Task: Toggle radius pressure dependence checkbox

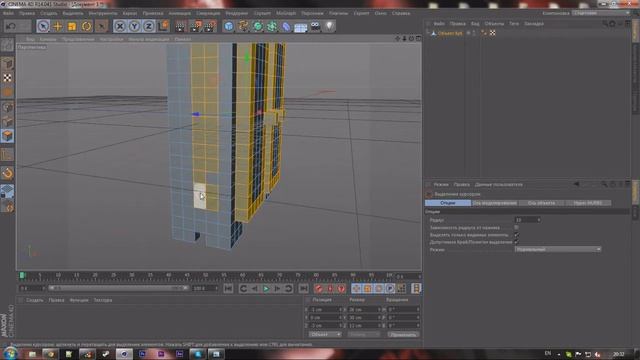Action: tap(516, 227)
